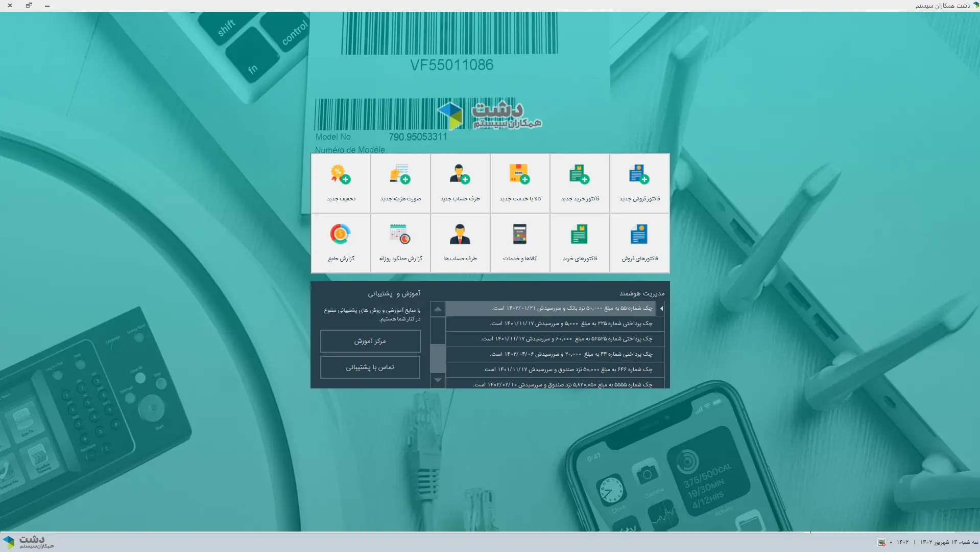Open the training center (مرکز آموزش) button
This screenshot has height=552, width=980.
370,341
